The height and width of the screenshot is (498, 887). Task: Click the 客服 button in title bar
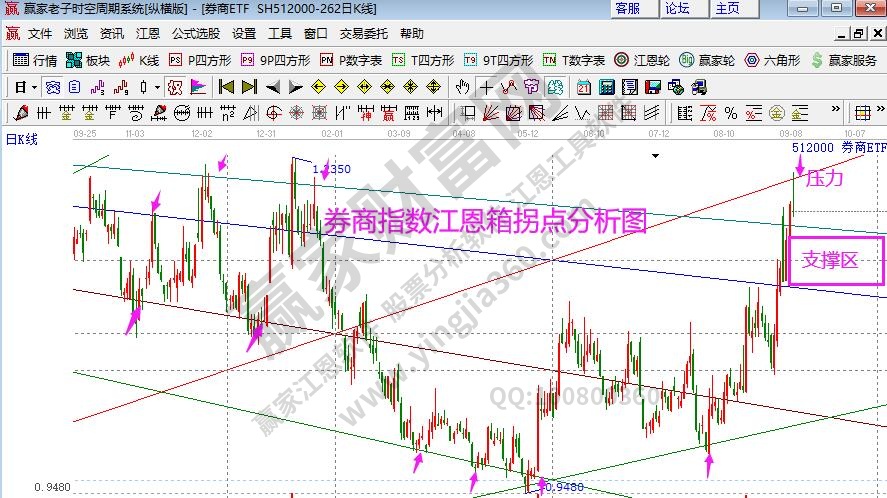click(x=628, y=9)
